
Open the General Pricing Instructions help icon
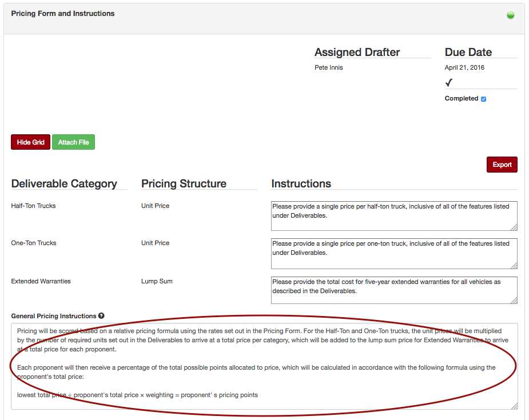click(x=101, y=315)
